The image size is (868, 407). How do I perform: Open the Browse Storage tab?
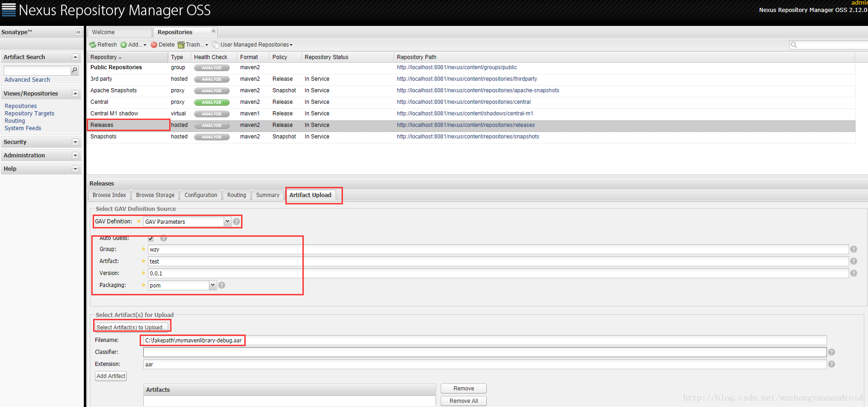[155, 195]
